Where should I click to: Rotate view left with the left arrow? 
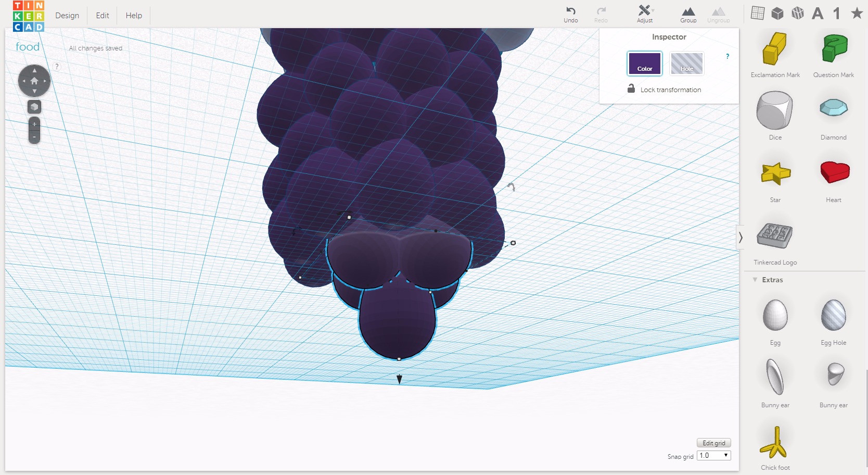(24, 81)
